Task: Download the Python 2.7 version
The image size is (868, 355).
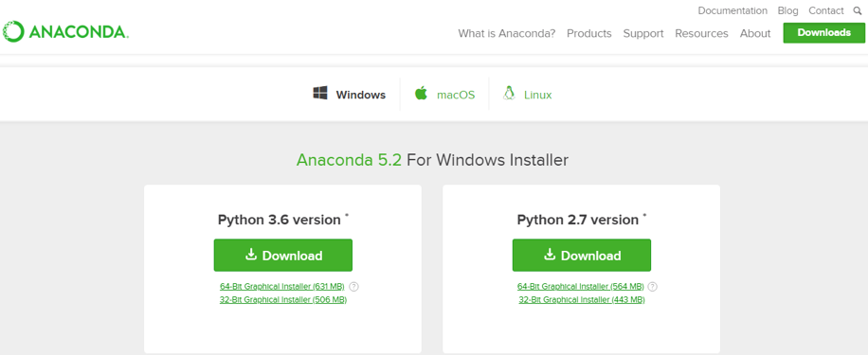Action: [x=581, y=255]
